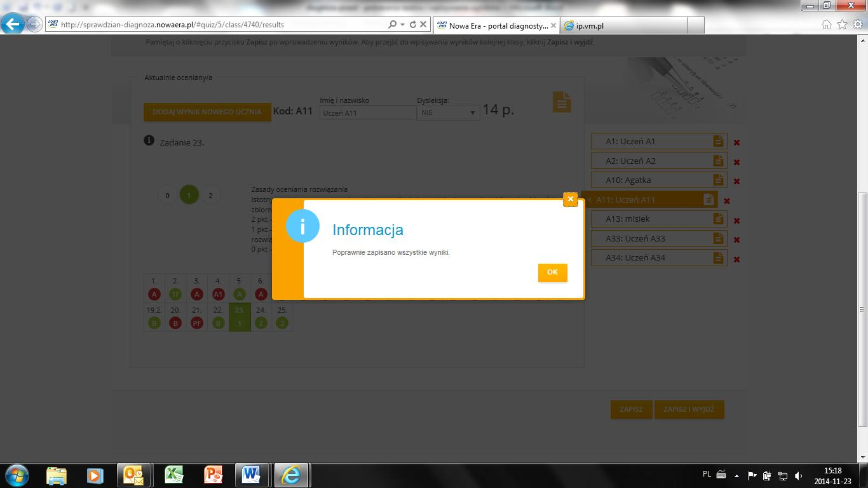Click the browser Back arrow button
Image resolution: width=868 pixels, height=488 pixels.
(x=13, y=24)
